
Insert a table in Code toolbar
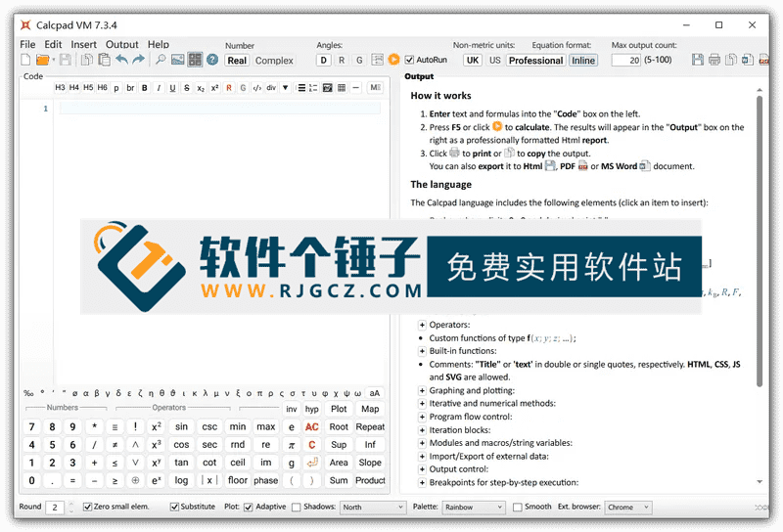tap(342, 88)
